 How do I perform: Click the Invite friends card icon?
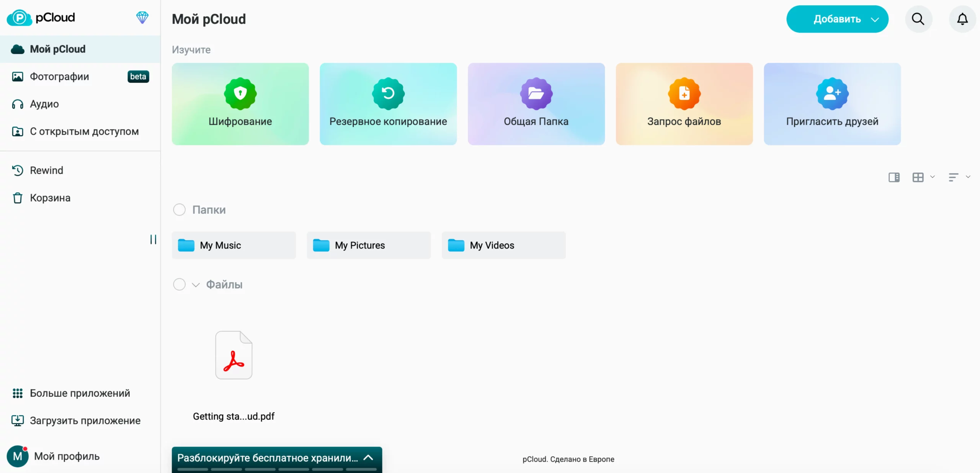(832, 94)
